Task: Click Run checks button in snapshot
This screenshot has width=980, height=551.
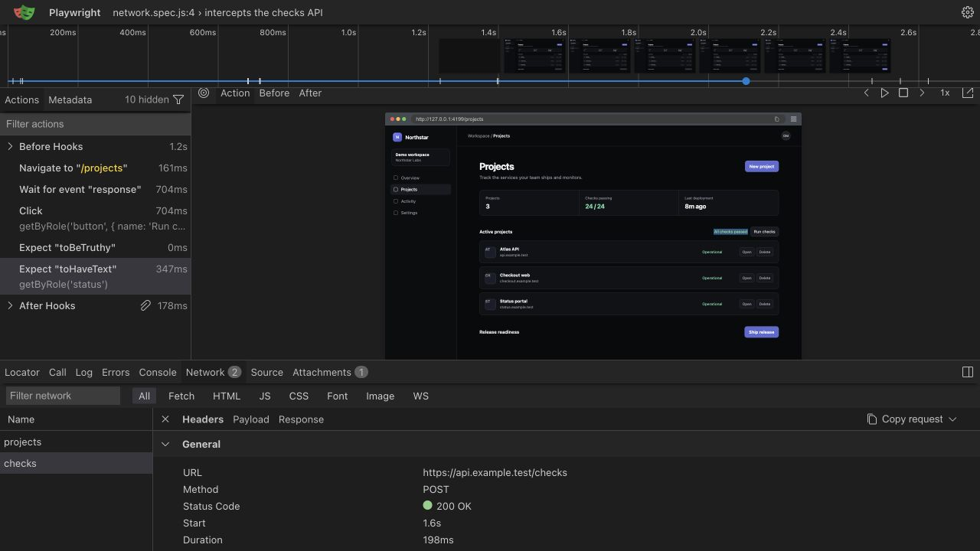Action: (x=764, y=232)
